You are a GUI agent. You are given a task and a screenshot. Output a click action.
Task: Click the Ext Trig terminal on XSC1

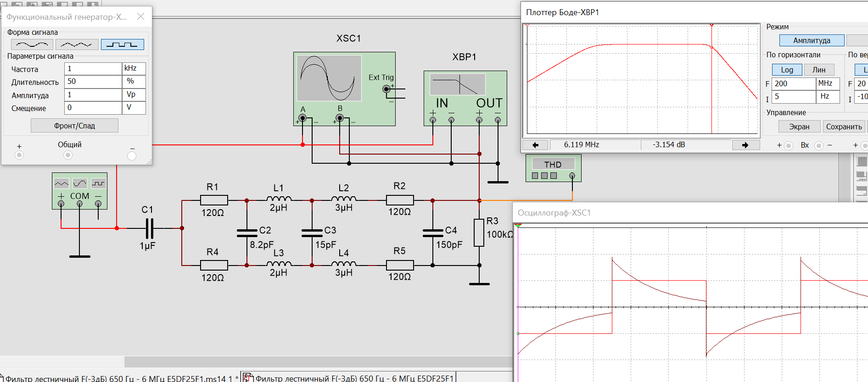386,89
